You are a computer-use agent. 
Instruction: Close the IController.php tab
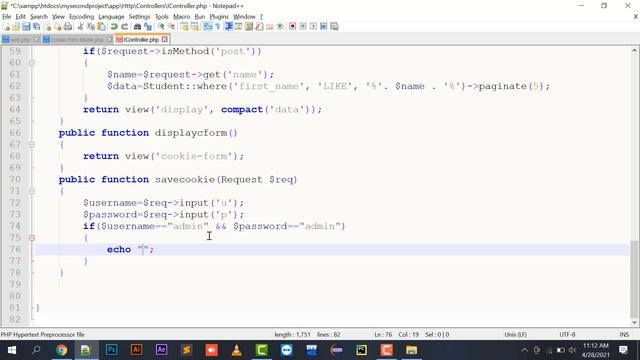click(x=164, y=40)
